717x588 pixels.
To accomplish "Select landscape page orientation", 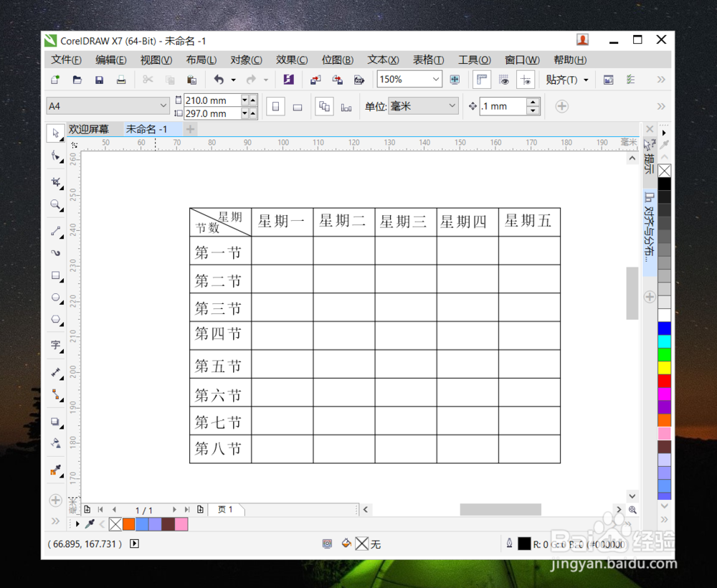I will (x=298, y=106).
